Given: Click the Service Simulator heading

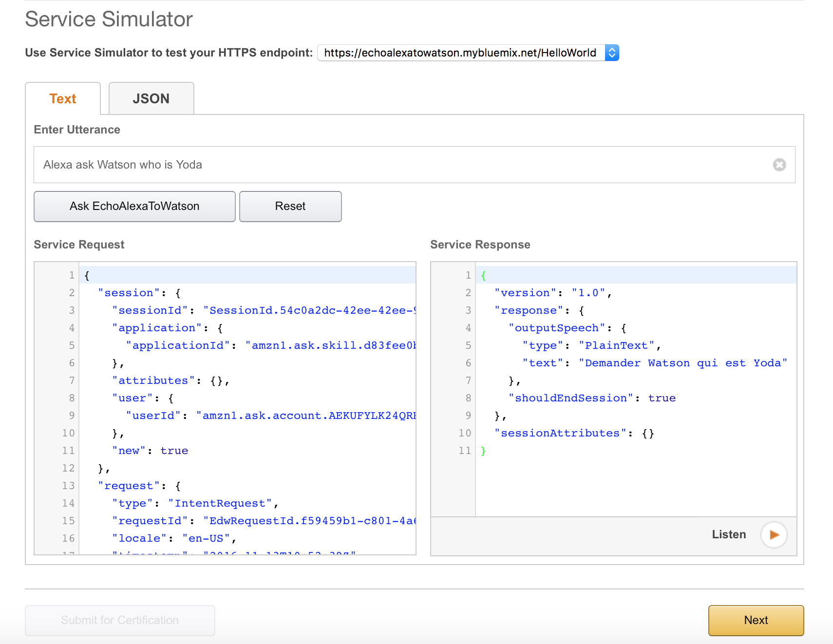Looking at the screenshot, I should click(109, 19).
